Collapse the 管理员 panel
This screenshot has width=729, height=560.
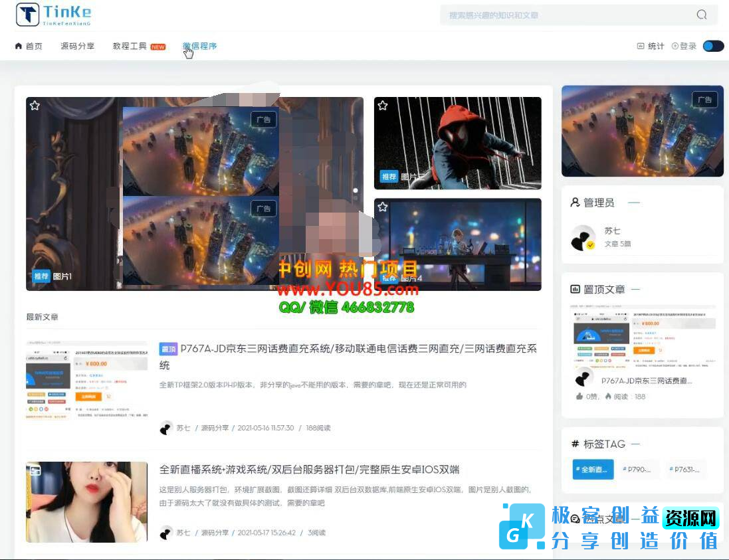[633, 203]
